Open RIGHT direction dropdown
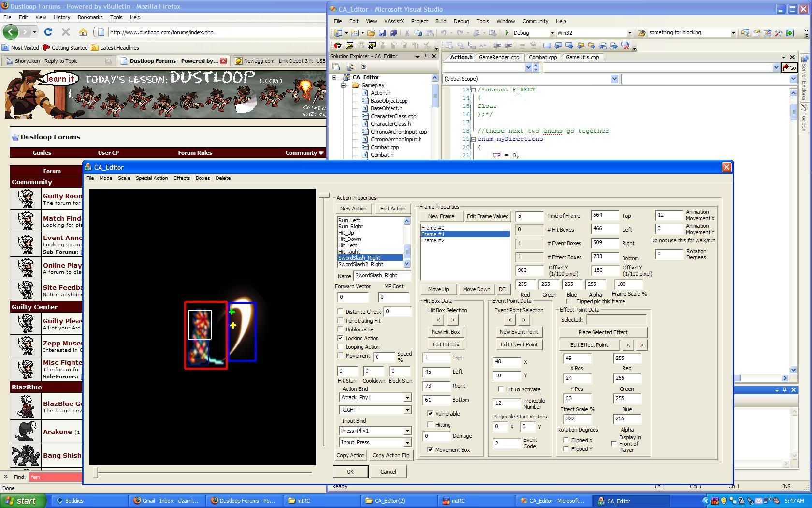This screenshot has width=812, height=508. coord(407,410)
